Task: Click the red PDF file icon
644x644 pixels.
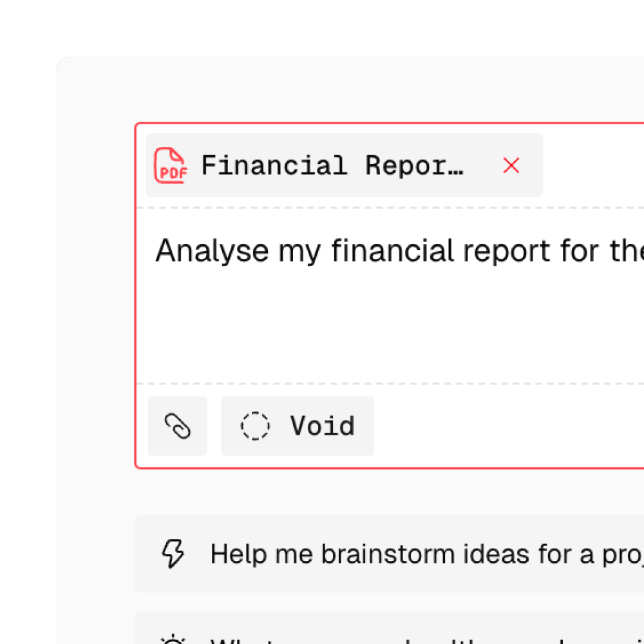Action: pos(170,166)
